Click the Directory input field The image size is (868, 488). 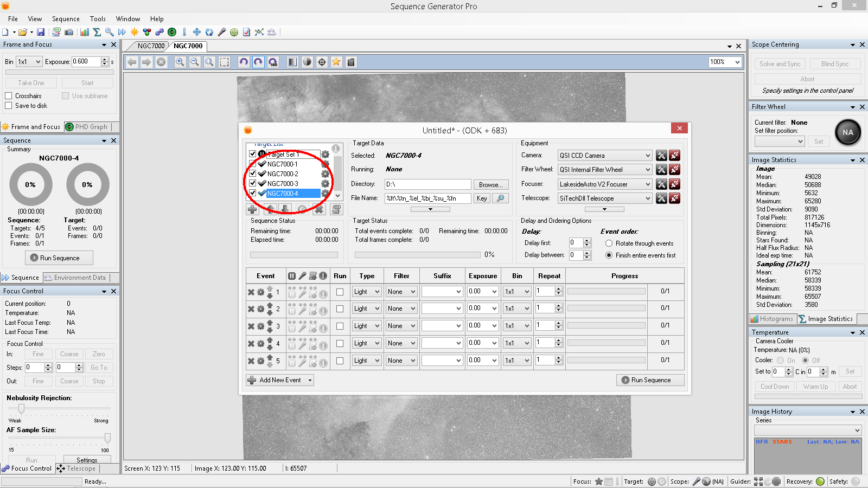pos(427,184)
